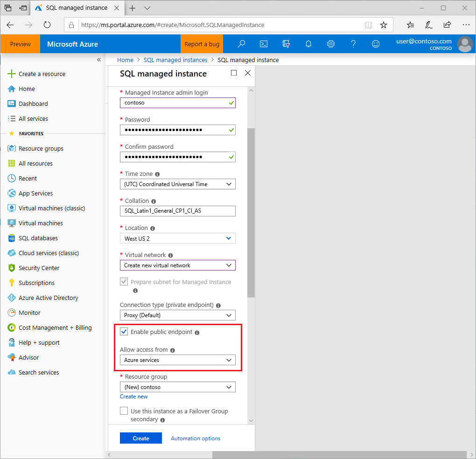Viewport: 476px width, 459px height.
Task: Open Azure Active Directory from sidebar
Action: pos(43,298)
